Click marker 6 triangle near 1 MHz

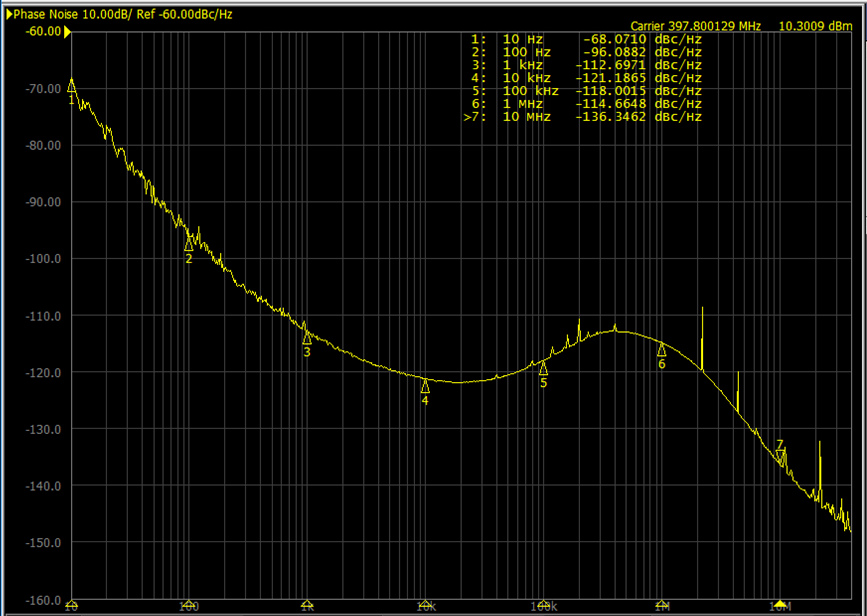pos(661,349)
